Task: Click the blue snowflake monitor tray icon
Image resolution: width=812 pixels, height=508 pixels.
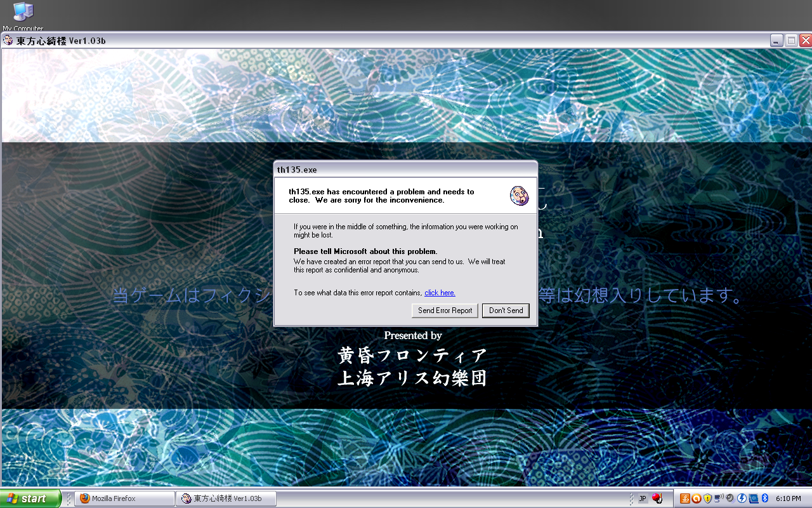Action: [754, 498]
